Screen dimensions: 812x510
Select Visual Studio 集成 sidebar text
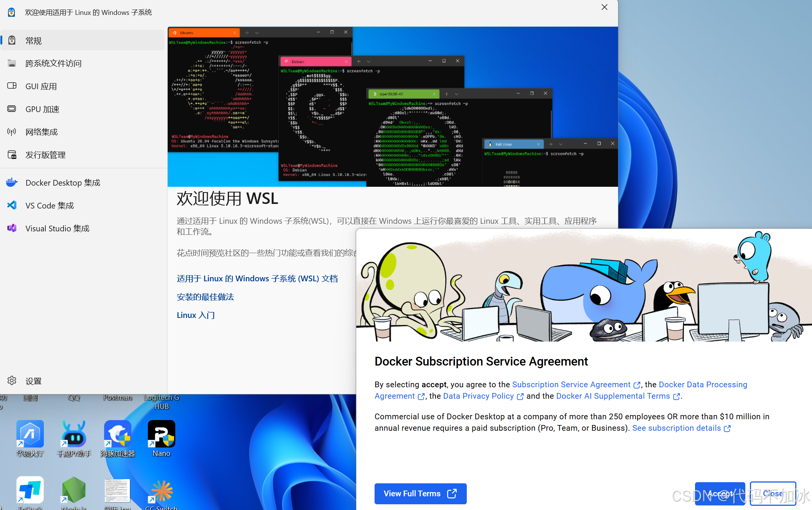pyautogui.click(x=58, y=228)
